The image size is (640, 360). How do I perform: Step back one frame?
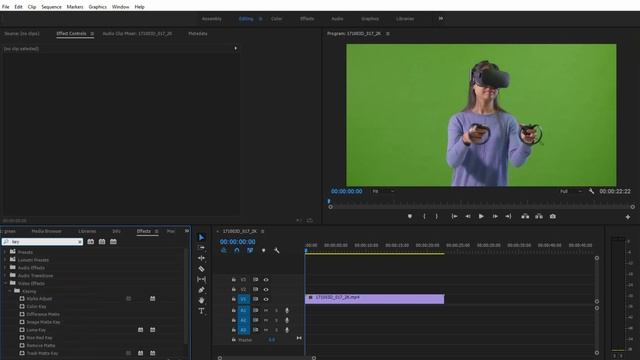coord(468,216)
